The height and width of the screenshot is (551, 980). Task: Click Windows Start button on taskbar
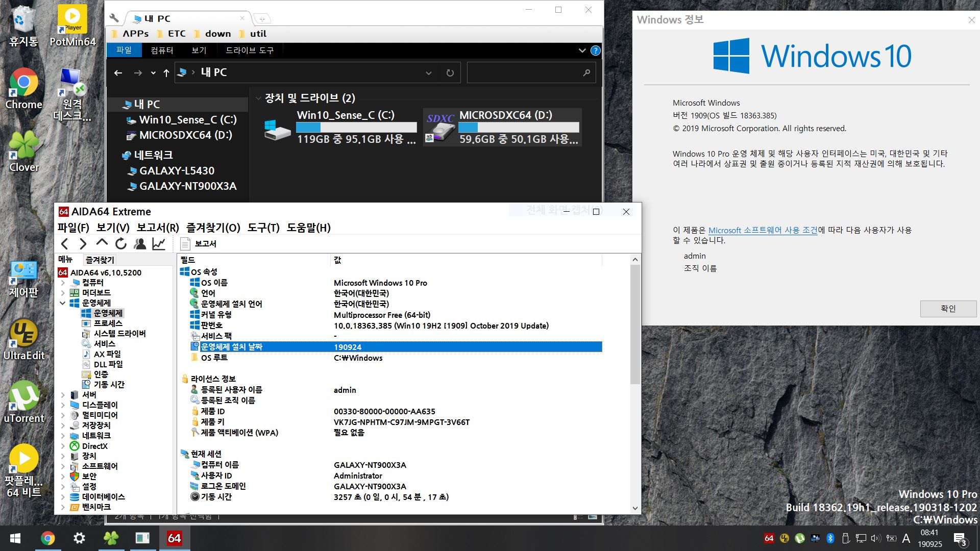coord(15,538)
